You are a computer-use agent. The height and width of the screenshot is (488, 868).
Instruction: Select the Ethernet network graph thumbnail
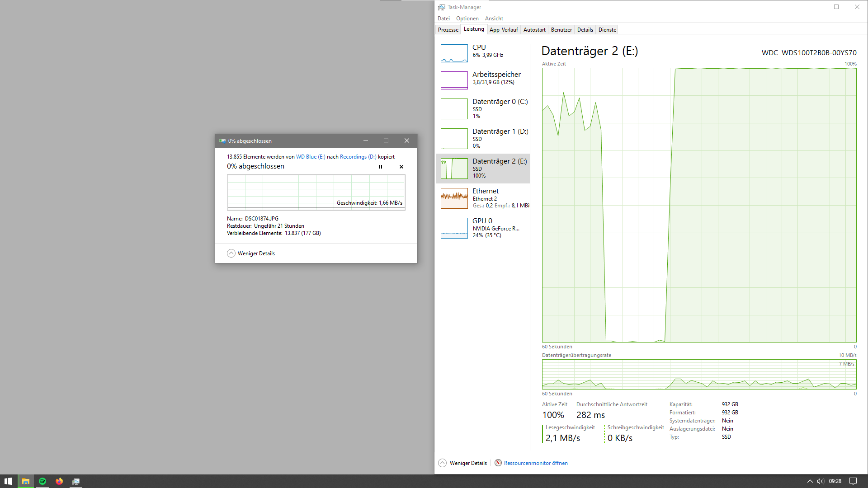[454, 198]
